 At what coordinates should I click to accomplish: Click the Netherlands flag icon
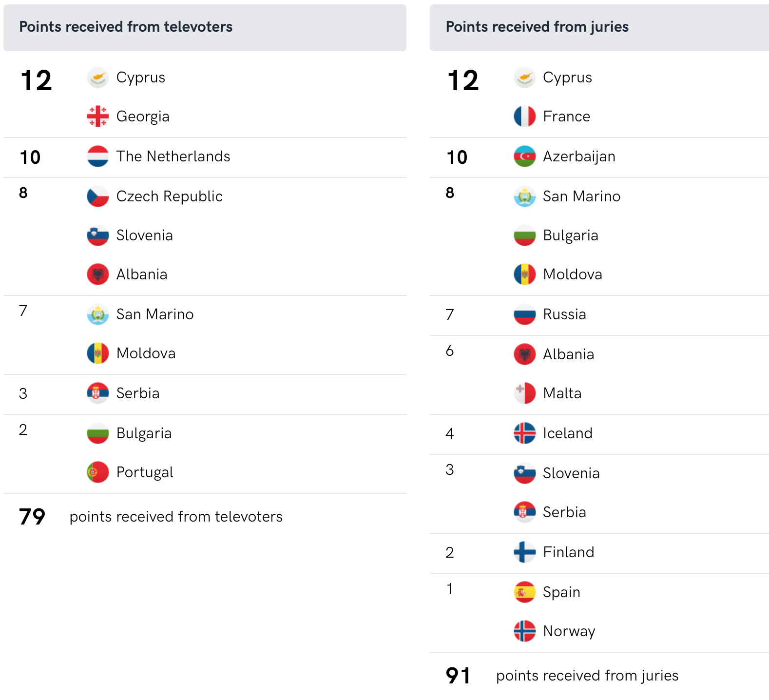pyautogui.click(x=97, y=156)
